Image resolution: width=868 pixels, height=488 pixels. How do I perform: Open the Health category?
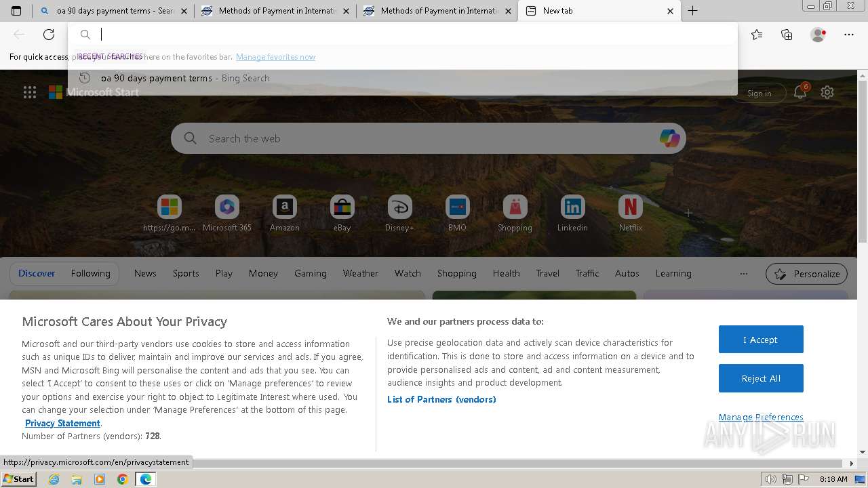[x=507, y=273]
